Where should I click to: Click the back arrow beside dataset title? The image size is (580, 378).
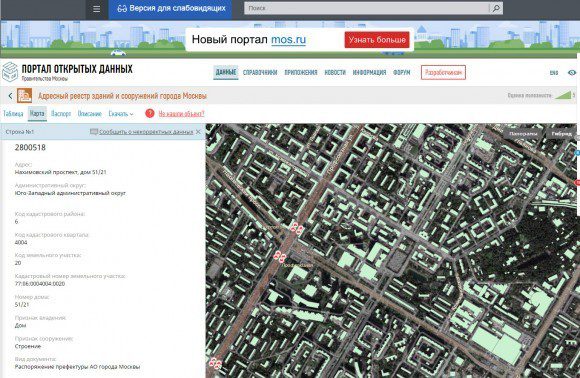coord(10,96)
